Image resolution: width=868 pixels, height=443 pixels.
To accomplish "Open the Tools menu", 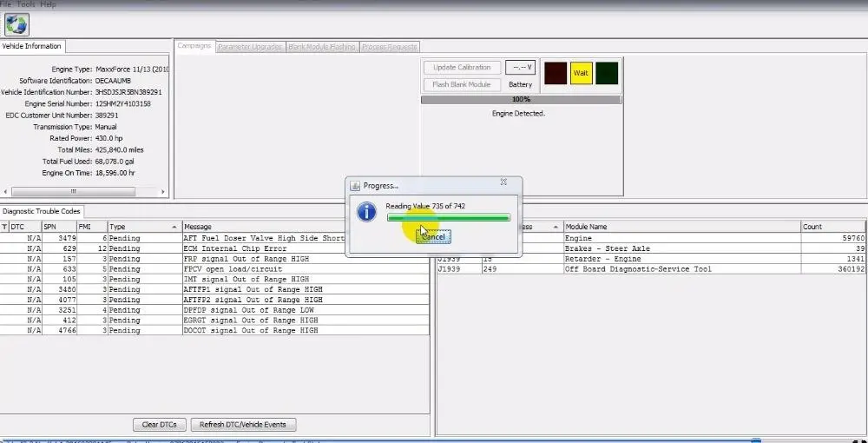I will [26, 3].
